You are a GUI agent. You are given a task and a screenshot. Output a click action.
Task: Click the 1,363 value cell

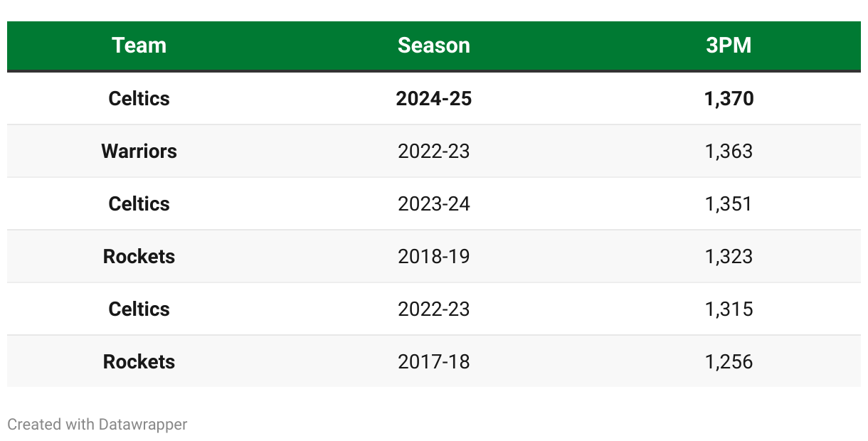(729, 151)
